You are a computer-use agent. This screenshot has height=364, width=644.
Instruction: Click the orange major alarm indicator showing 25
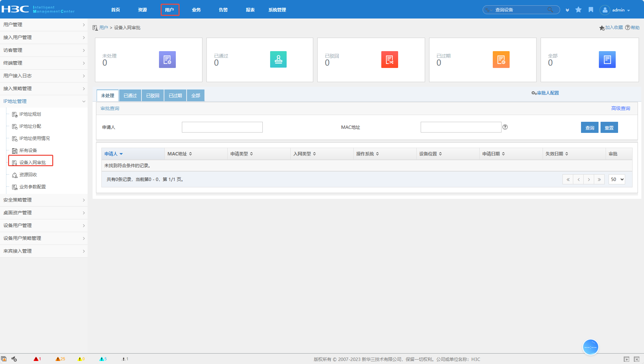pyautogui.click(x=60, y=359)
